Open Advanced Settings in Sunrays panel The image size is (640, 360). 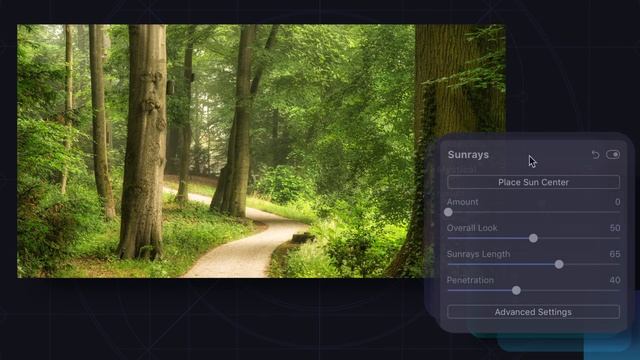pos(533,312)
